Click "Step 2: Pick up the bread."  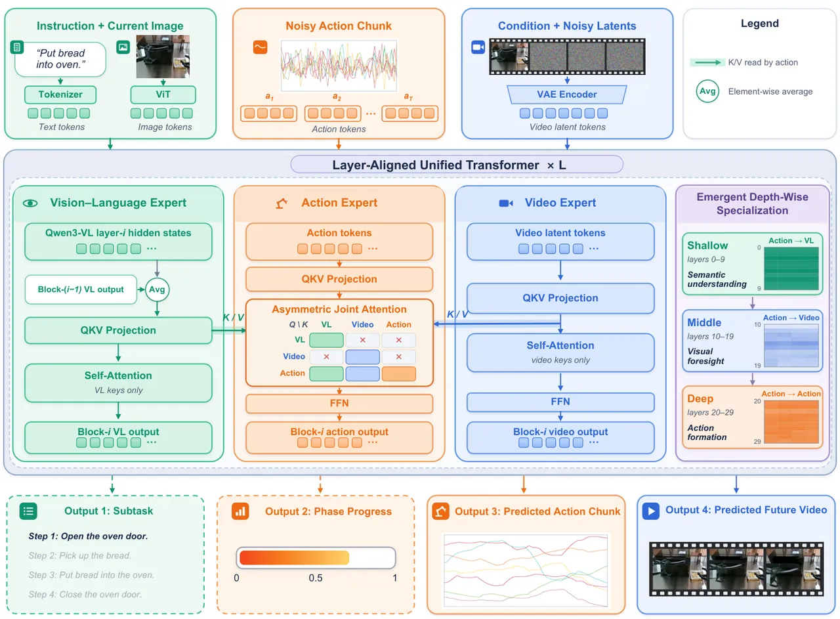[x=80, y=555]
